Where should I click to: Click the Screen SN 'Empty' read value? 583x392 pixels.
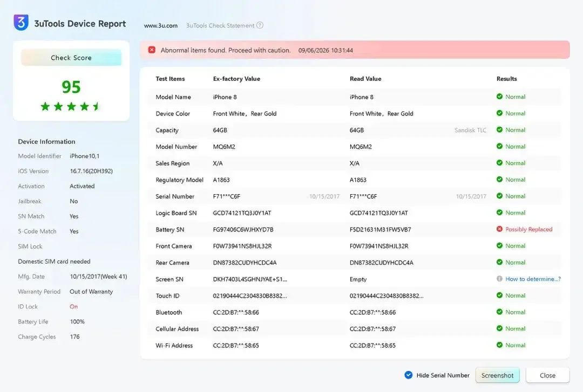(x=358, y=279)
